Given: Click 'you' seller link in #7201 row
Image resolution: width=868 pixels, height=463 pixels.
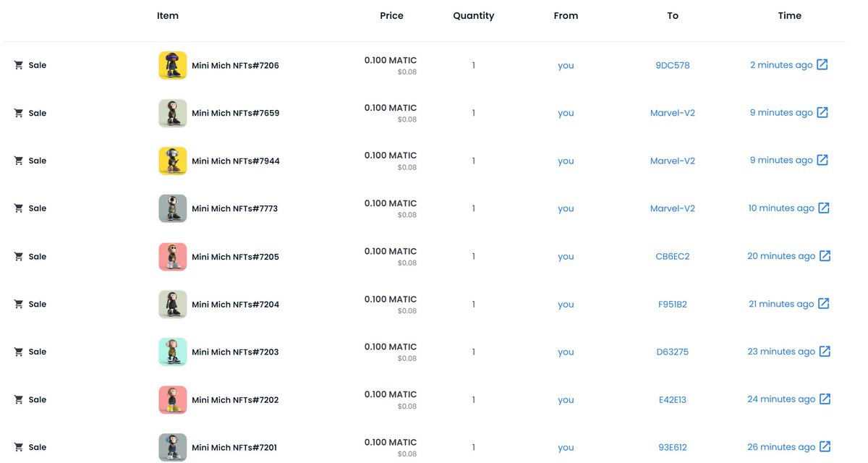Looking at the screenshot, I should (566, 447).
